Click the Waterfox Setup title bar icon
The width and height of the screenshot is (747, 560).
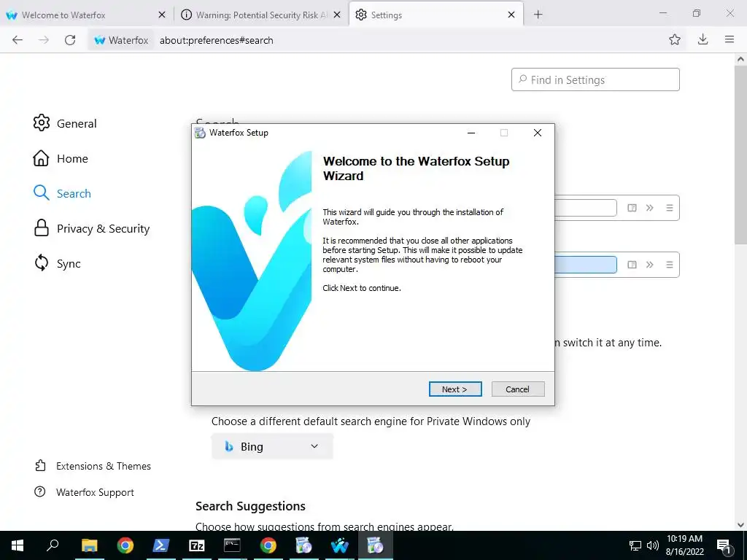pos(200,133)
